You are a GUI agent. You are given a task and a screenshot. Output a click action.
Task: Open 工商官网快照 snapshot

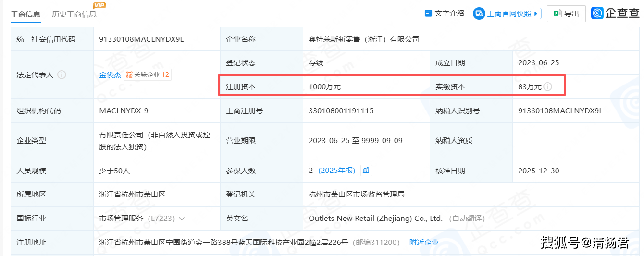507,13
